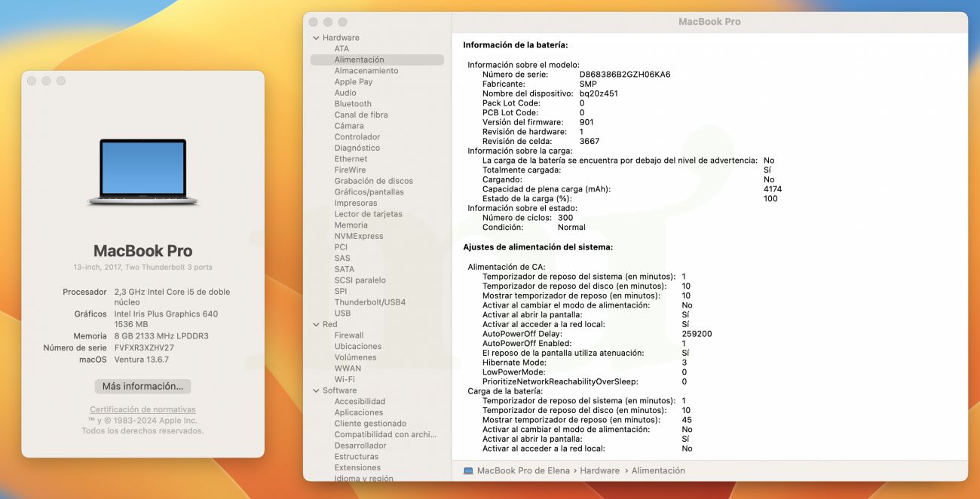Select FireWire in the sidebar
This screenshot has height=499, width=980.
coord(350,170)
